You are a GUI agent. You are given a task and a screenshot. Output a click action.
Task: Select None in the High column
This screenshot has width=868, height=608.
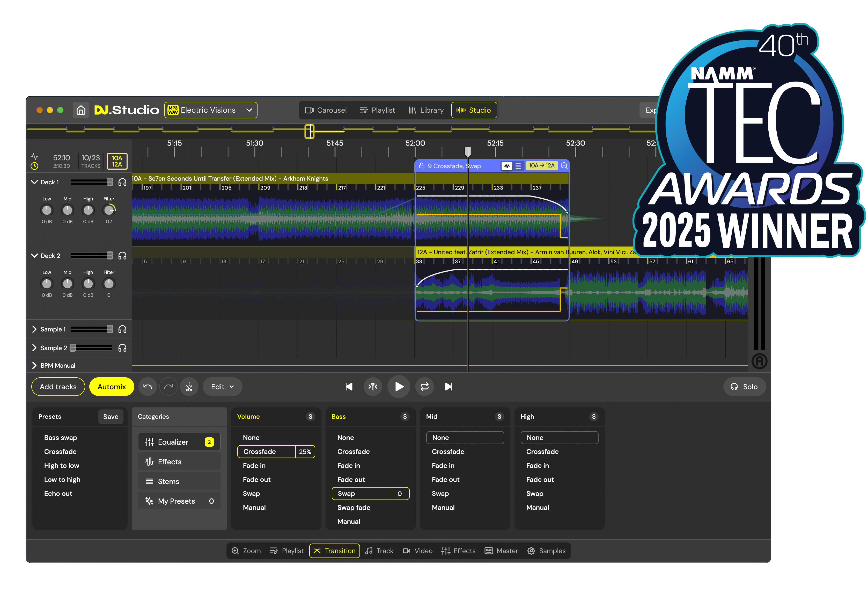click(560, 438)
